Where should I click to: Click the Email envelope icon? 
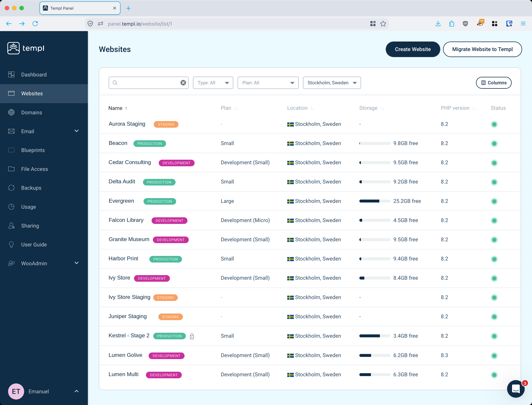[x=11, y=131]
